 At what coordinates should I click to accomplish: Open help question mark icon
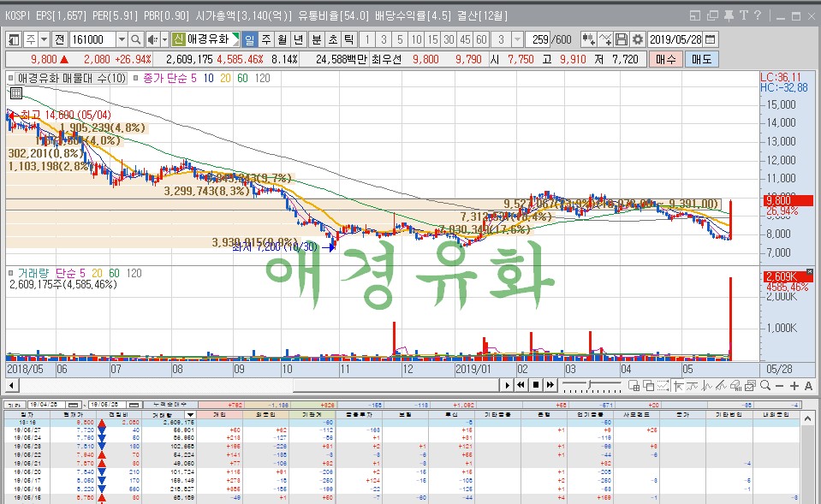[757, 15]
